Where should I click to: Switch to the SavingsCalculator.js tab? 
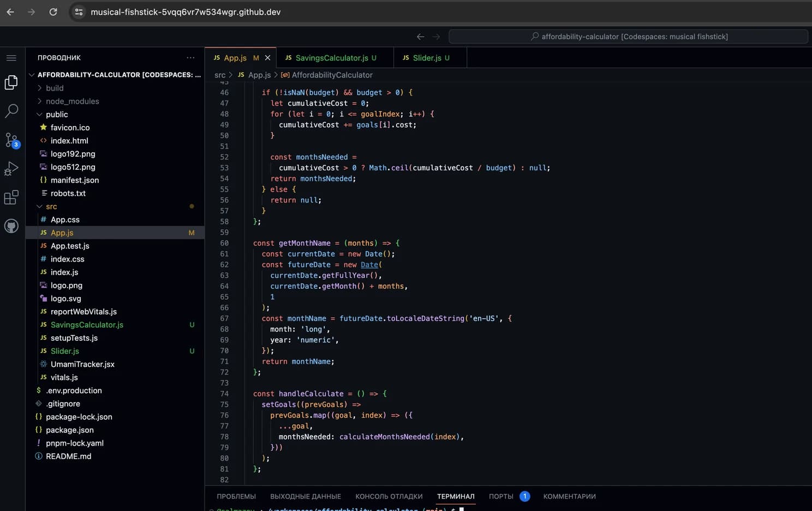[x=335, y=58]
